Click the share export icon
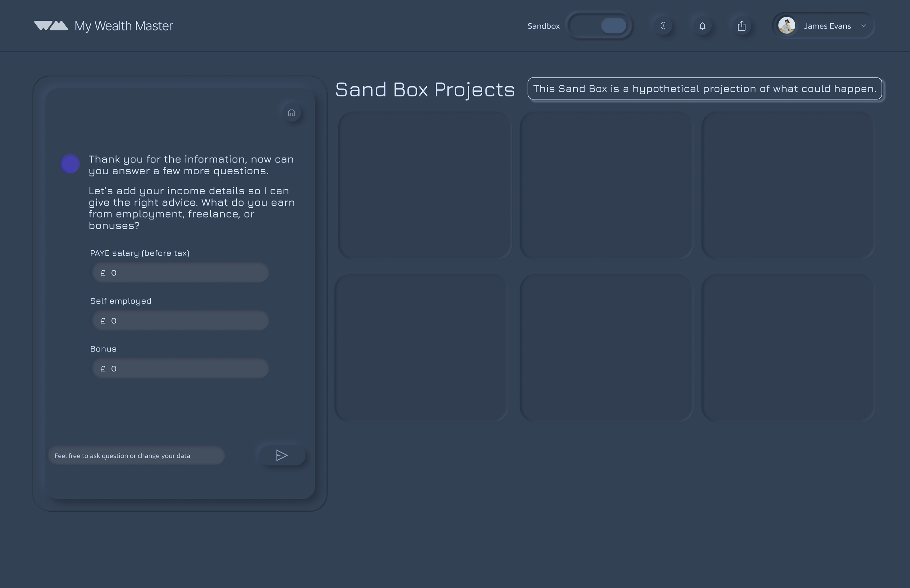 (741, 25)
